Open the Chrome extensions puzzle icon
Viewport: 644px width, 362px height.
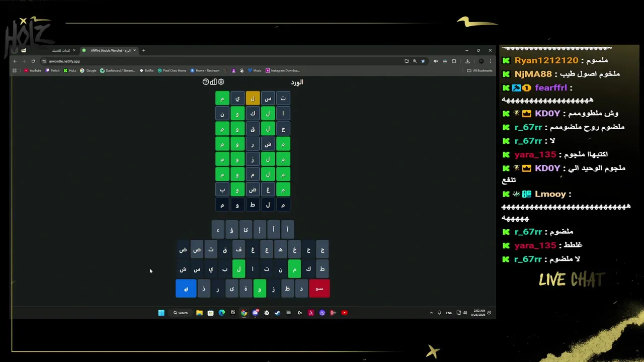pos(454,61)
